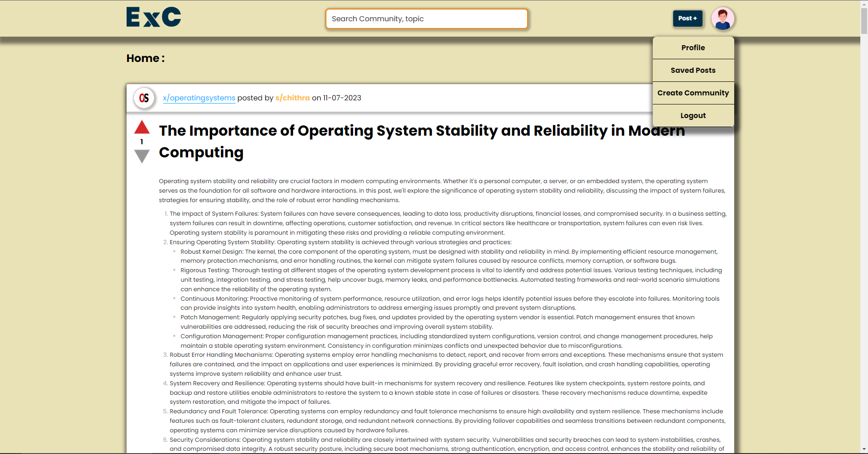
Task: Open the user avatar menu
Action: [x=722, y=19]
